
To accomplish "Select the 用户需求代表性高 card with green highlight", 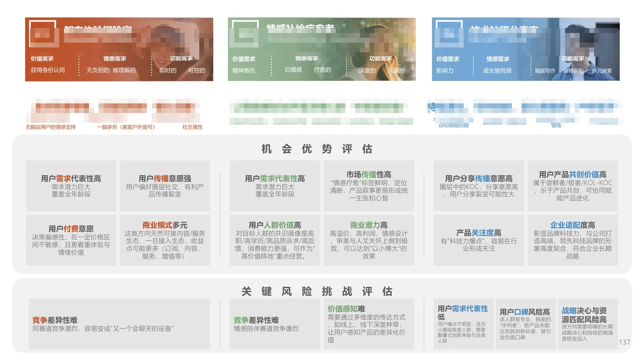I will [275, 186].
